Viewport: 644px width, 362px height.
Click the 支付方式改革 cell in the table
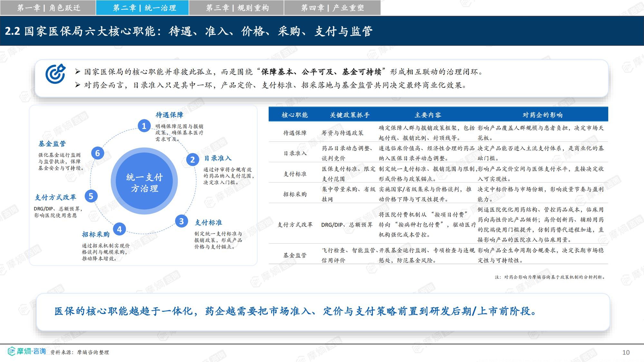point(295,225)
